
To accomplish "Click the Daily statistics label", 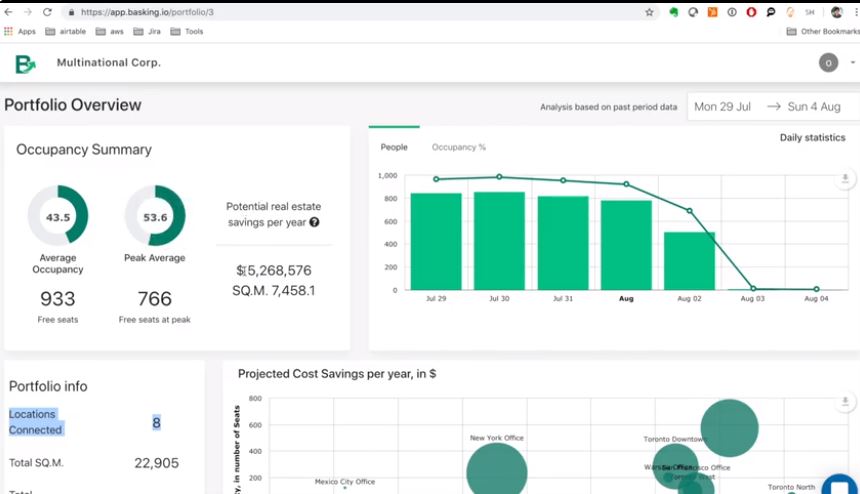I will coord(812,138).
